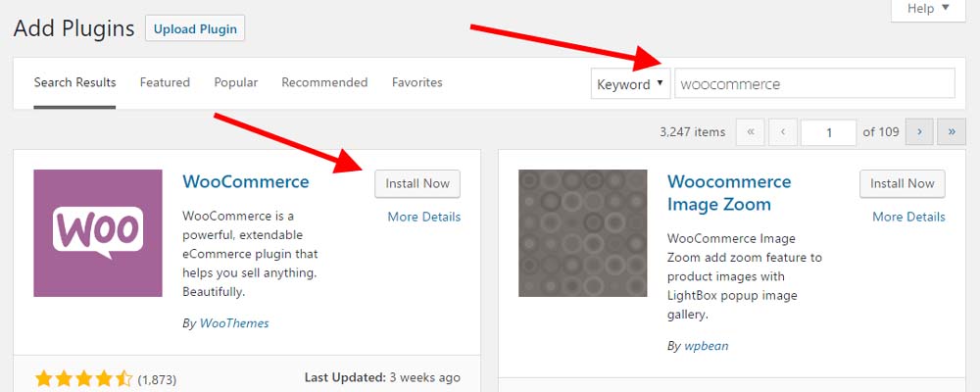The width and height of the screenshot is (980, 392).
Task: Click the WooCommerce purple logo icon
Action: click(x=98, y=232)
